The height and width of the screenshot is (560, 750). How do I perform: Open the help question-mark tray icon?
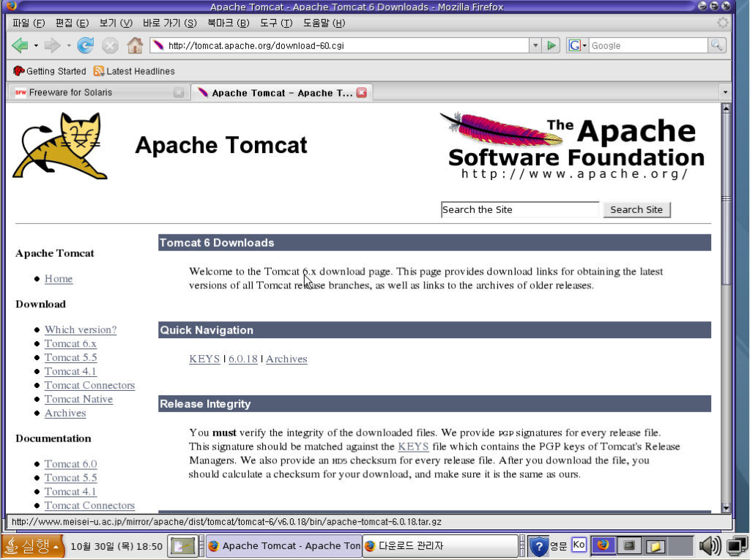click(x=538, y=545)
